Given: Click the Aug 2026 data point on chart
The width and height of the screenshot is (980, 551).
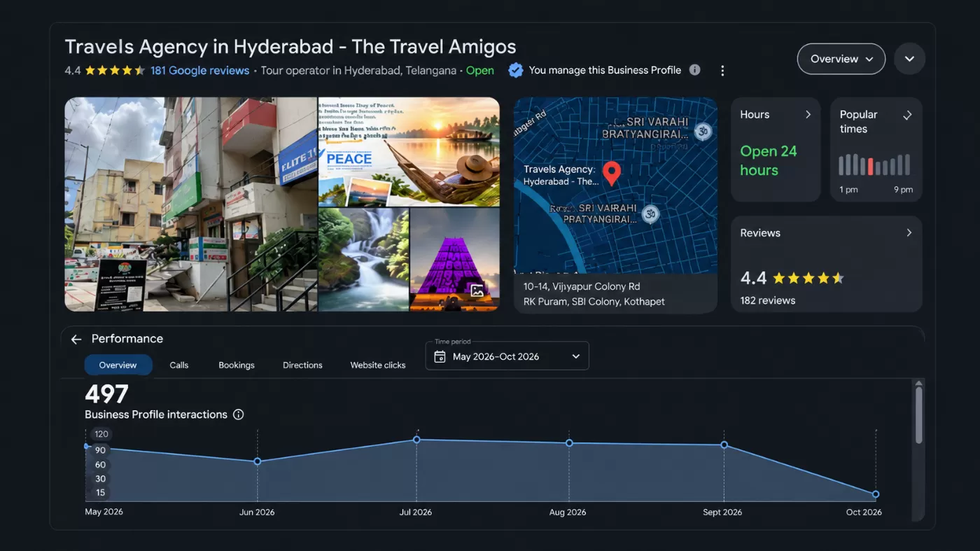Looking at the screenshot, I should [x=569, y=443].
